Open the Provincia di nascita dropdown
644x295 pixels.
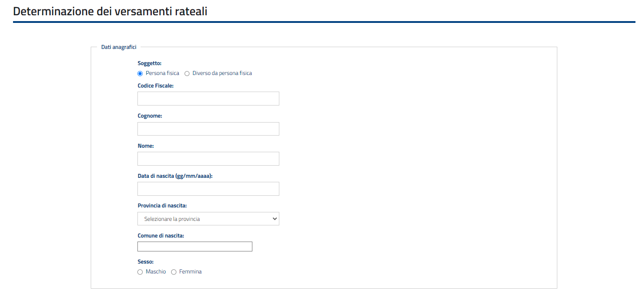[208, 219]
